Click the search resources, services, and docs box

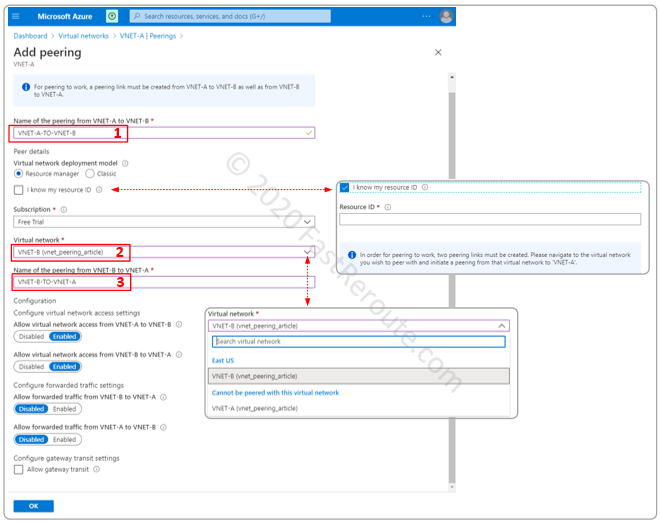[x=230, y=16]
